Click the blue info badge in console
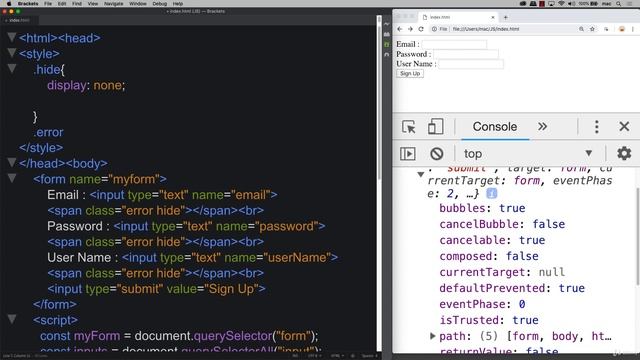Viewport: 640px width, 360px height. [x=491, y=193]
